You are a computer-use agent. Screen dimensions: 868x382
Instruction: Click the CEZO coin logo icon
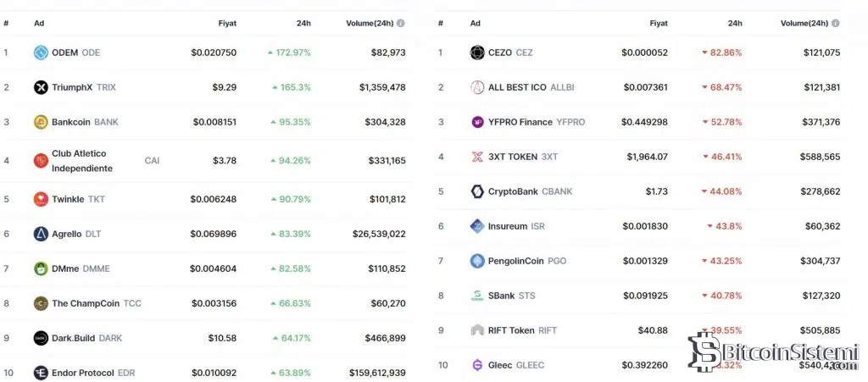coord(476,53)
